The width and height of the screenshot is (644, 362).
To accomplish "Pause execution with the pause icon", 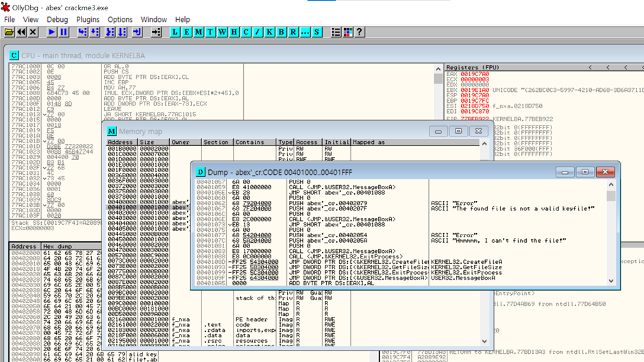I will pos(64,32).
